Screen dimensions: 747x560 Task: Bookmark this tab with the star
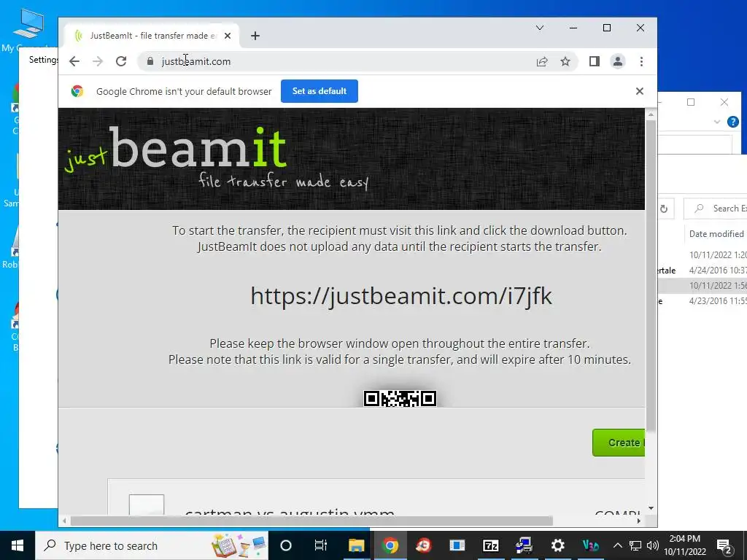coord(565,61)
